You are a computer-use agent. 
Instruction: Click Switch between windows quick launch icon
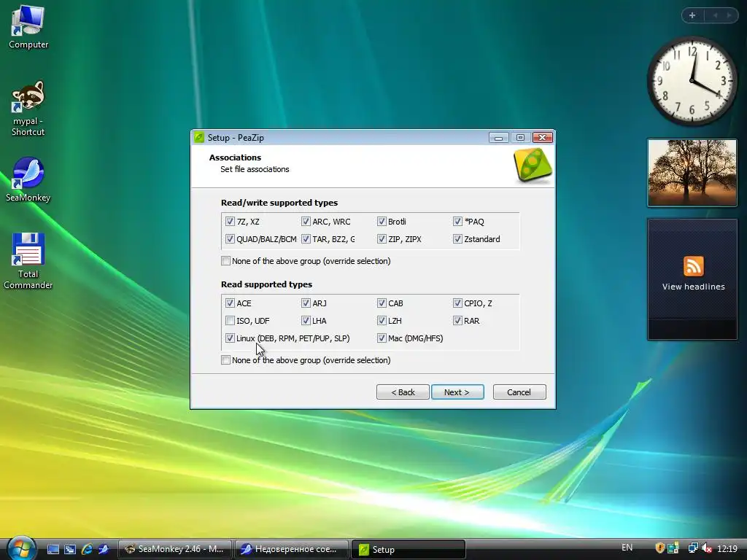click(x=69, y=549)
